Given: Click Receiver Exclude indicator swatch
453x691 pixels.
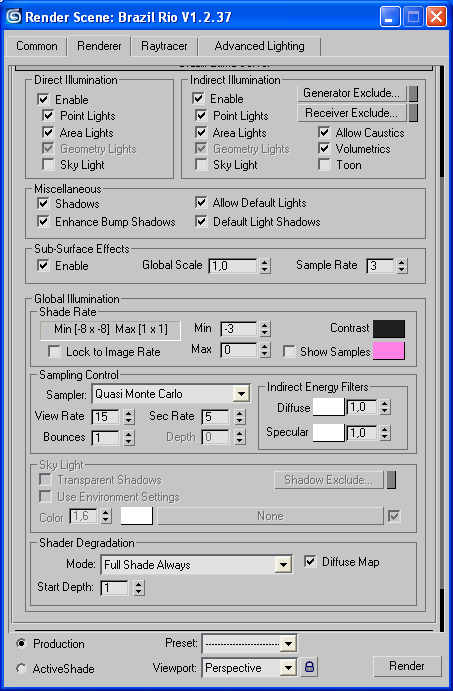Looking at the screenshot, I should [413, 113].
